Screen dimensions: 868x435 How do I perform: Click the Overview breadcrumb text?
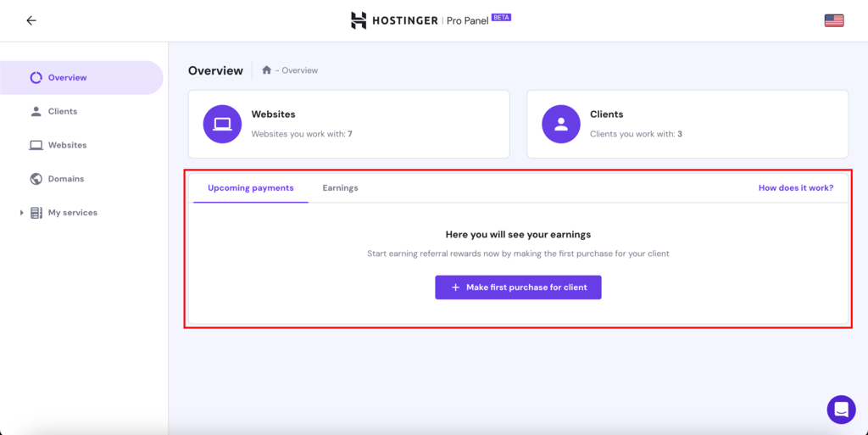pos(300,70)
